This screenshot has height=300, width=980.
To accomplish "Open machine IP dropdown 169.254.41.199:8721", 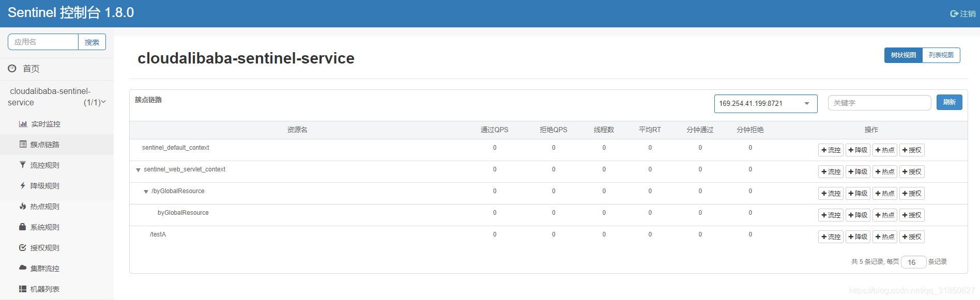I will point(765,103).
